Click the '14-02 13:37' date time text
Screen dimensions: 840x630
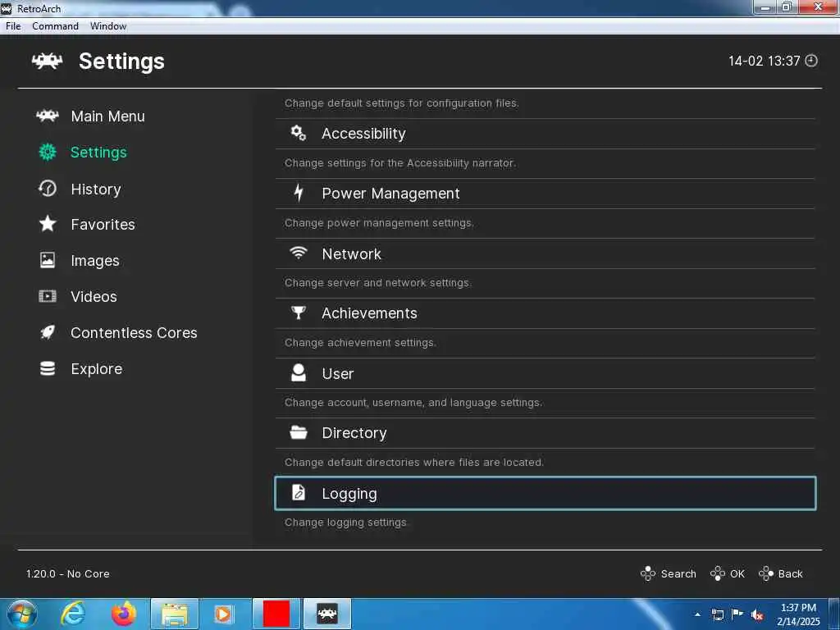coord(764,61)
